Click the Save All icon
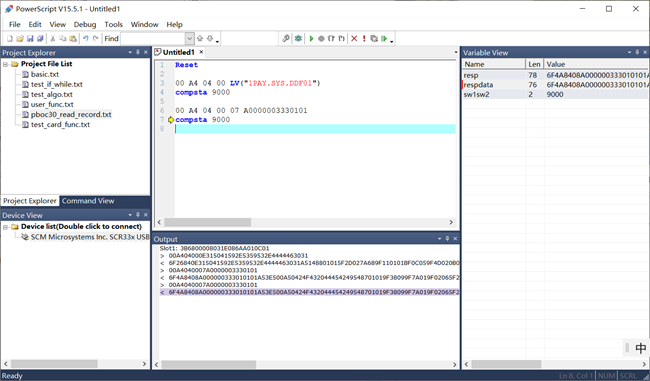 pos(40,39)
